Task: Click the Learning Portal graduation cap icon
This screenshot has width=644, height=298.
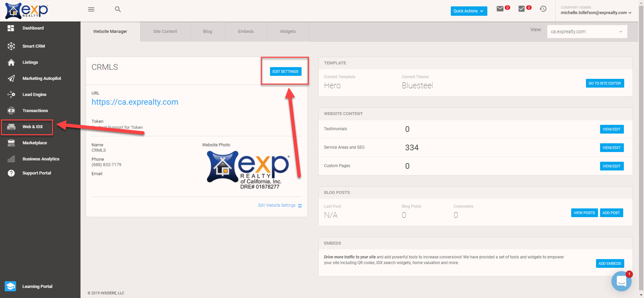Action: tap(10, 286)
